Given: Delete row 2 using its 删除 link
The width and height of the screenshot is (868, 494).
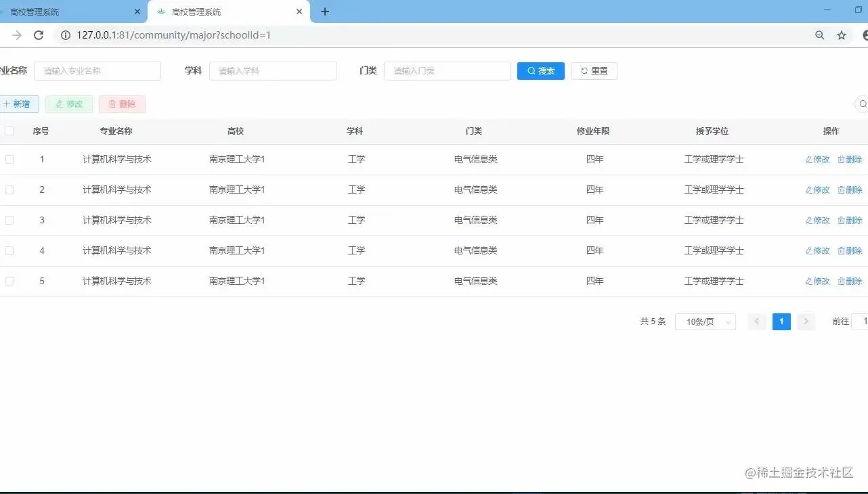Looking at the screenshot, I should 850,190.
